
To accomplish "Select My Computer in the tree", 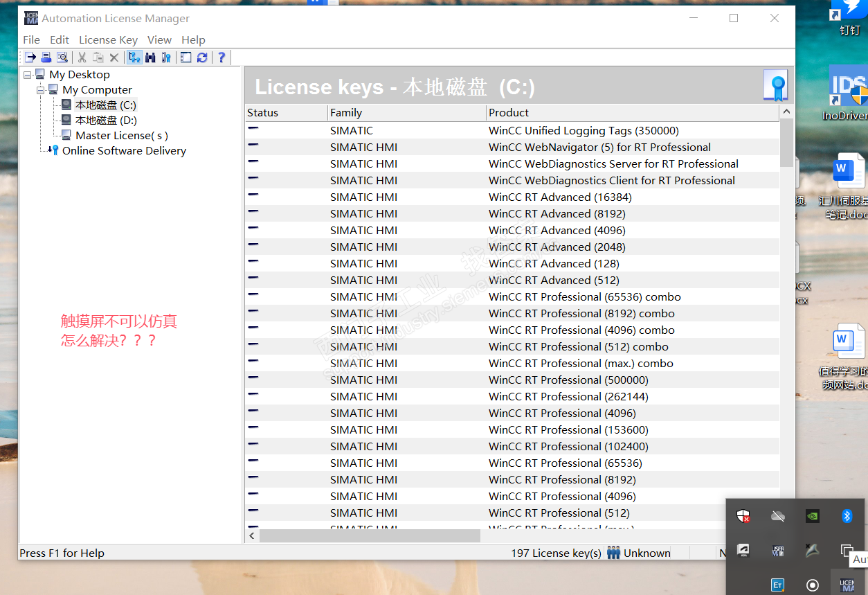I will coord(97,89).
